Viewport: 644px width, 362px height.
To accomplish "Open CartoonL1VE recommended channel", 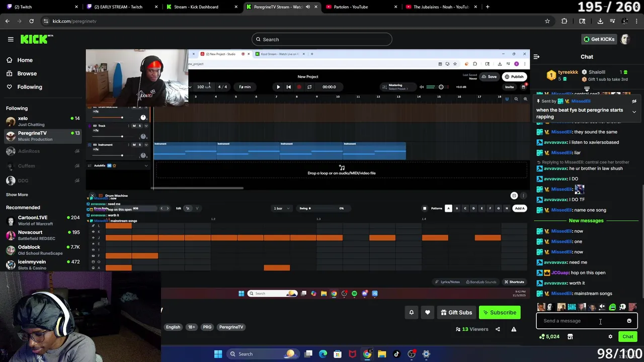I will 42,220.
